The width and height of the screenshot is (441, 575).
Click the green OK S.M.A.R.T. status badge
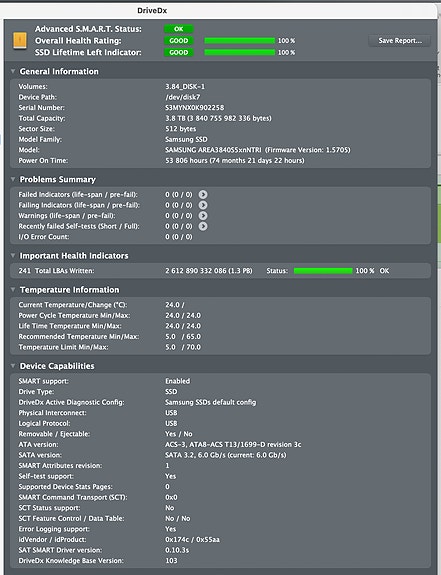point(179,29)
